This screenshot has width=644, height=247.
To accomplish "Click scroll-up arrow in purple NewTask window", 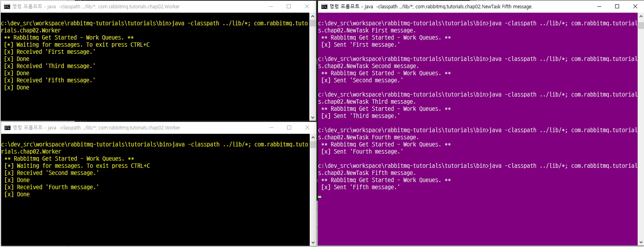I will coord(641,16).
